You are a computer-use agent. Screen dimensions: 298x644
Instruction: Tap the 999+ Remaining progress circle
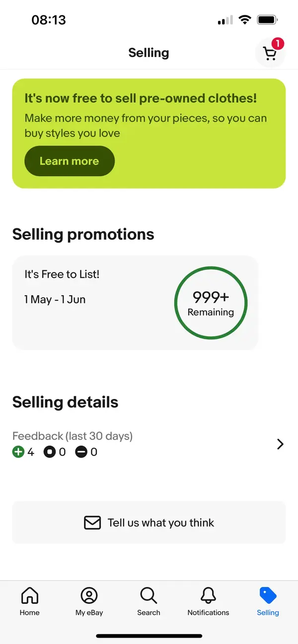coord(211,303)
